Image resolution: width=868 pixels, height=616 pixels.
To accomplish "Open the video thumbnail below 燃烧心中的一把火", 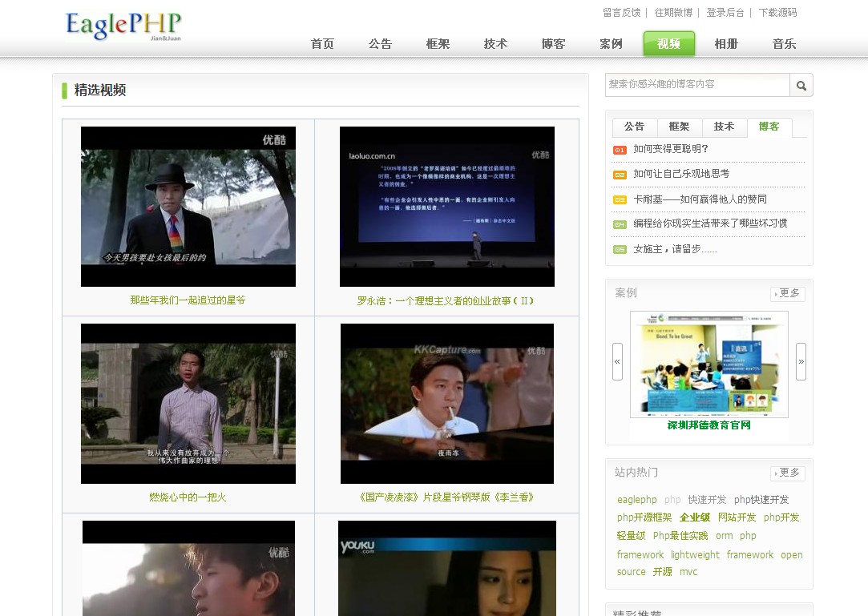I will 188,569.
